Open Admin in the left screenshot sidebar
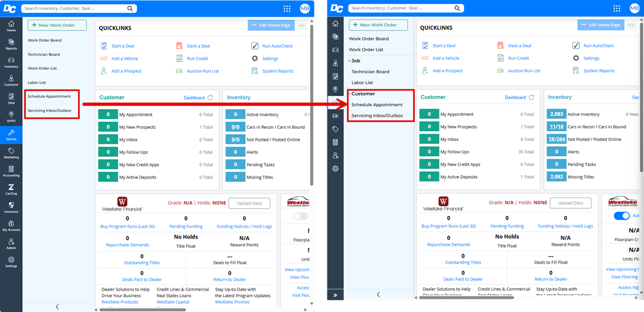This screenshot has height=312, width=644. pos(11,243)
